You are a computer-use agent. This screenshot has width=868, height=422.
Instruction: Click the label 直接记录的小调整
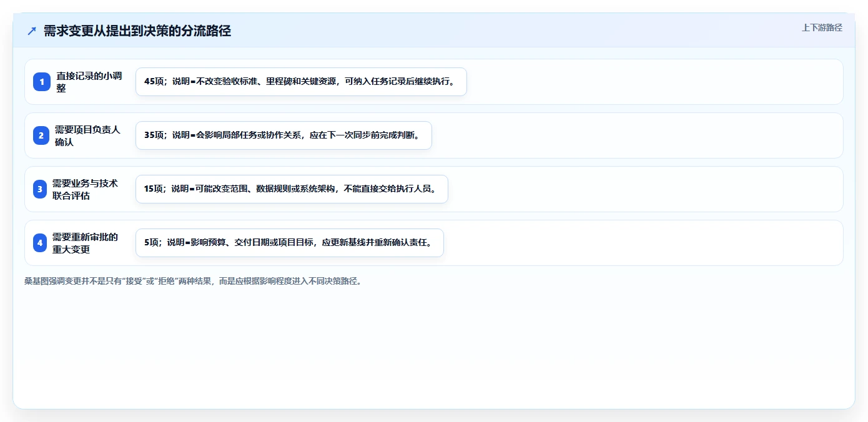89,82
